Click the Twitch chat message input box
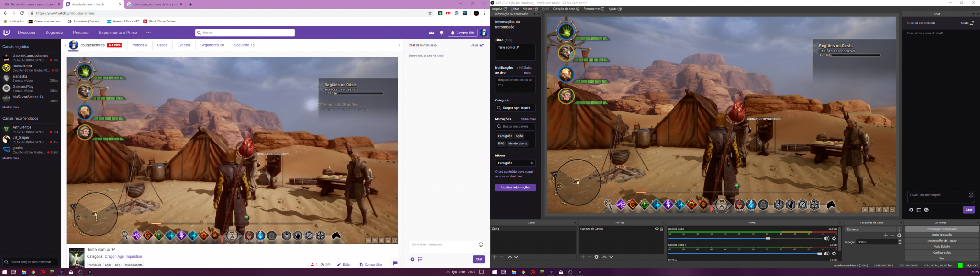Screen dimensions: 980x277 [x=446, y=247]
